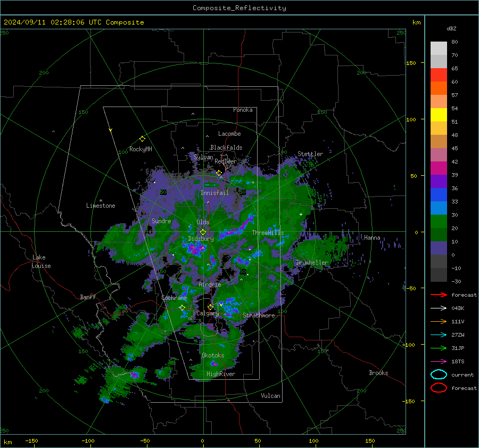Select the cyan 27ZW arrow icon

439,335
